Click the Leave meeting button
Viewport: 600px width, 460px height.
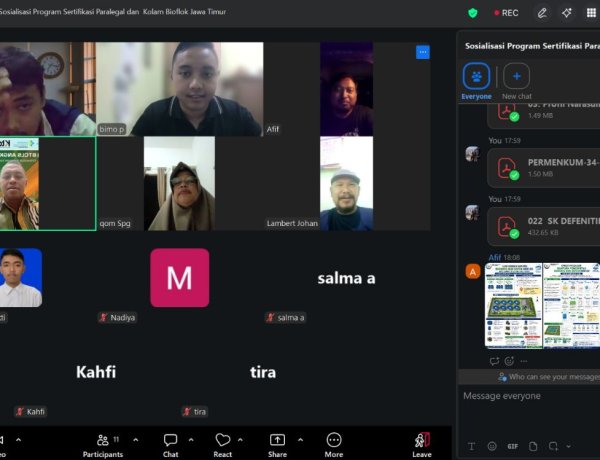coord(422,445)
